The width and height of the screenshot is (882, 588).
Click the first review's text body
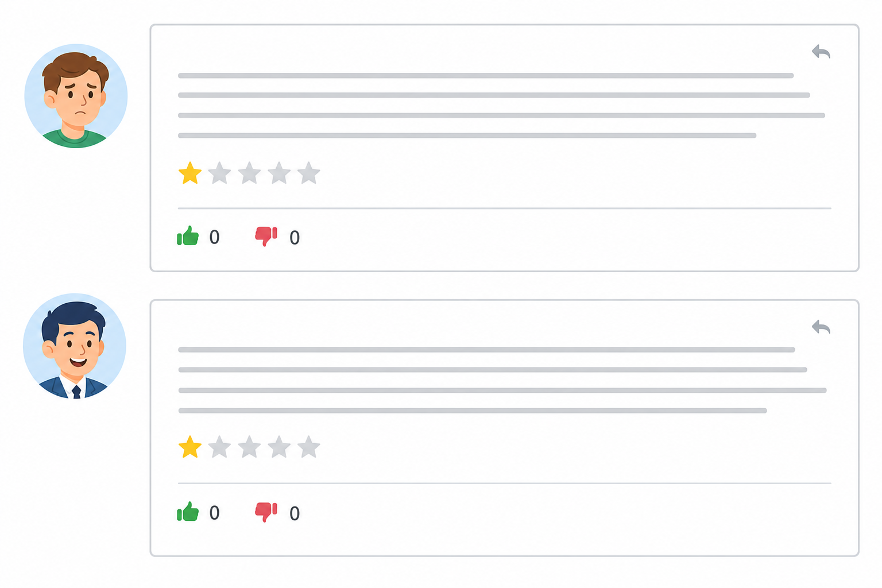coord(501,106)
